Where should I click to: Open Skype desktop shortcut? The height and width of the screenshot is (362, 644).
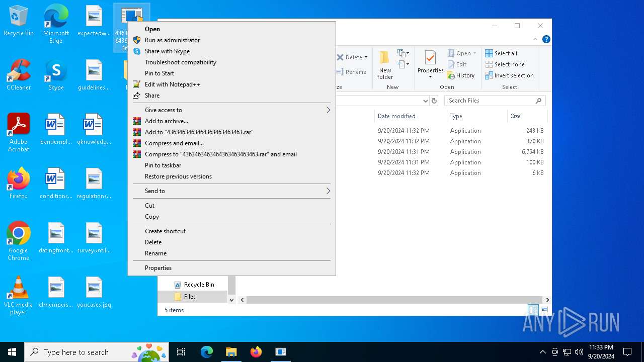[56, 75]
